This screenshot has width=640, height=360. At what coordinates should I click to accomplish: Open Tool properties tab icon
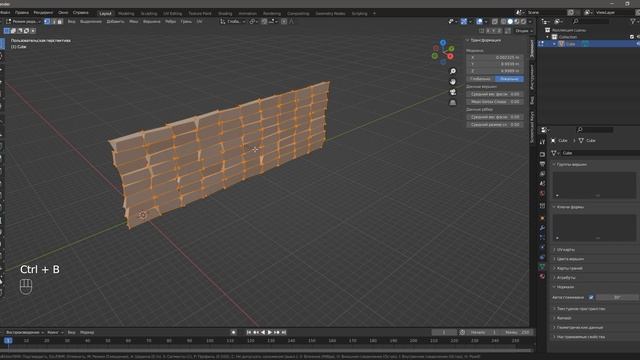[x=542, y=142]
